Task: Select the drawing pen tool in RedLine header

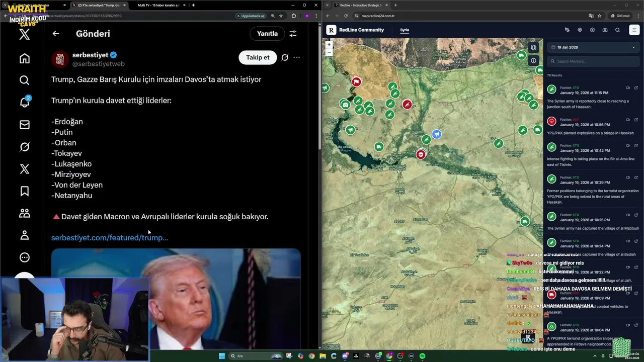Action: tap(567, 30)
